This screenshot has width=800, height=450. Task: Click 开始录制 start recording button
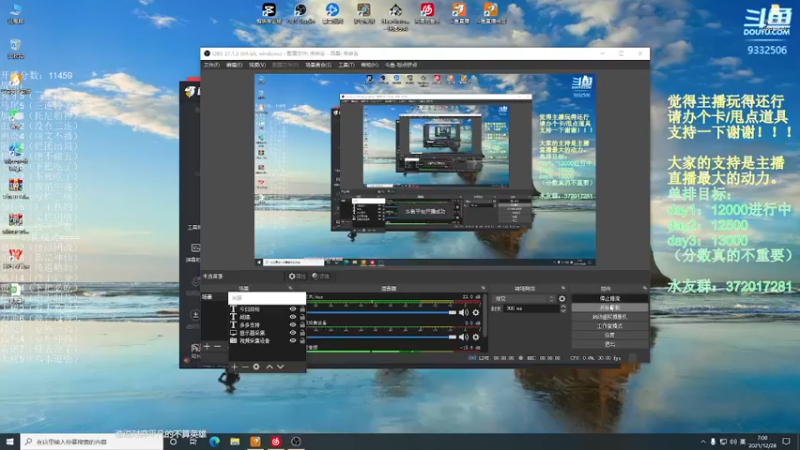[x=610, y=308]
